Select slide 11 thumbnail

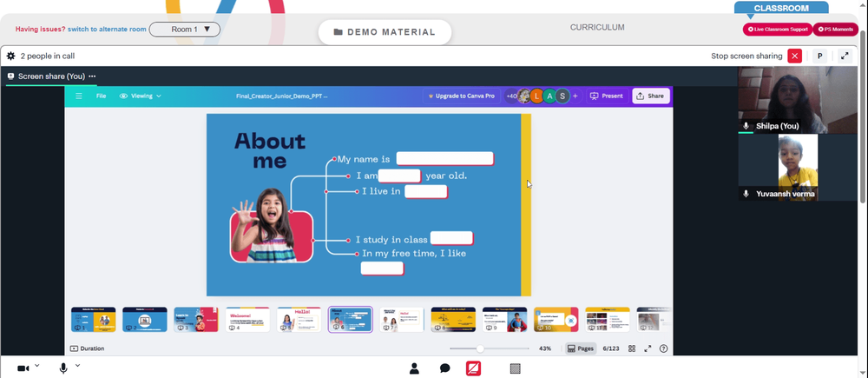(608, 320)
